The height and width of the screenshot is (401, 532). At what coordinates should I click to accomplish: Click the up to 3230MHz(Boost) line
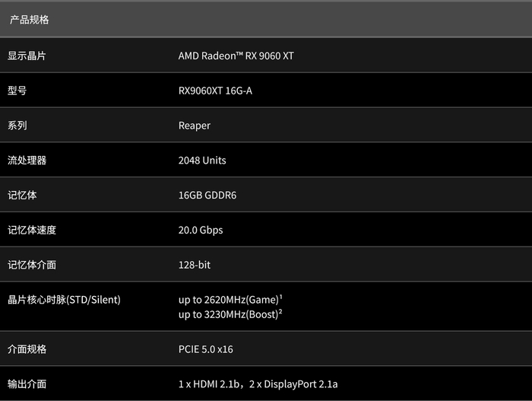pos(230,314)
